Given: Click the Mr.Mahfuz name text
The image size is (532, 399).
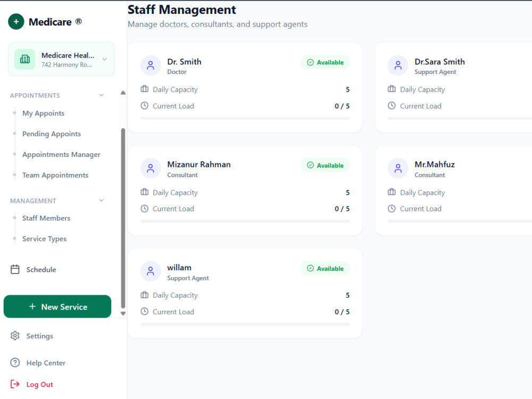Looking at the screenshot, I should (x=435, y=164).
